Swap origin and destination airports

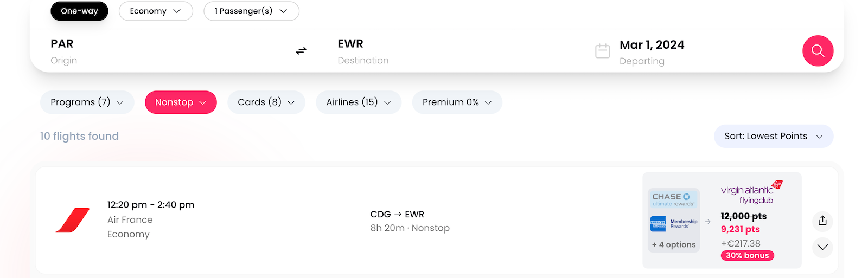point(301,51)
